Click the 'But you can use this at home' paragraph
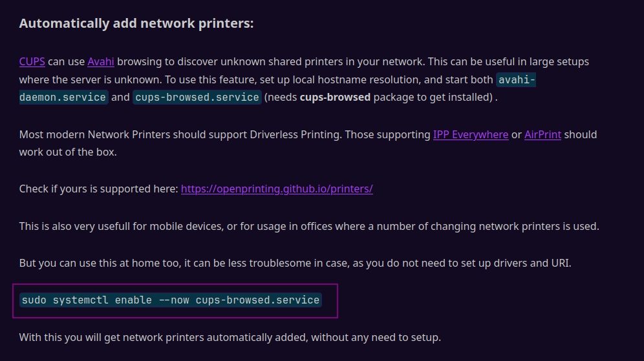This screenshot has width=644, height=361. (295, 263)
